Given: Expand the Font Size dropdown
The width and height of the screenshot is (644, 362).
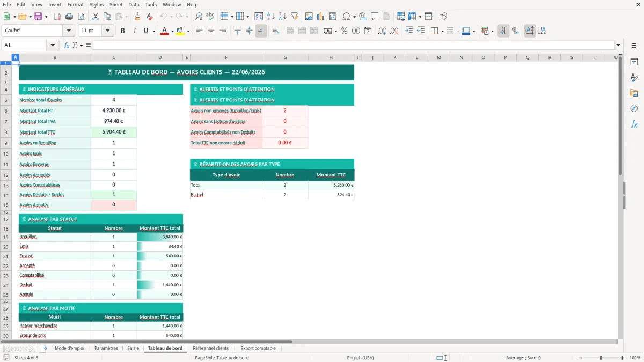Looking at the screenshot, I should click(107, 31).
